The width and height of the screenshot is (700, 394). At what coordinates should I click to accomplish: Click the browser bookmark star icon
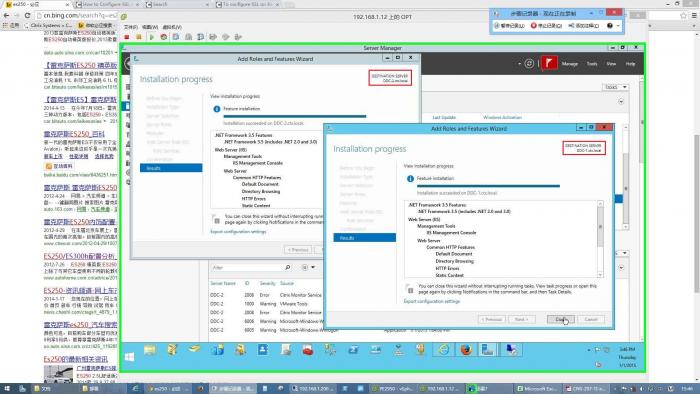(683, 16)
